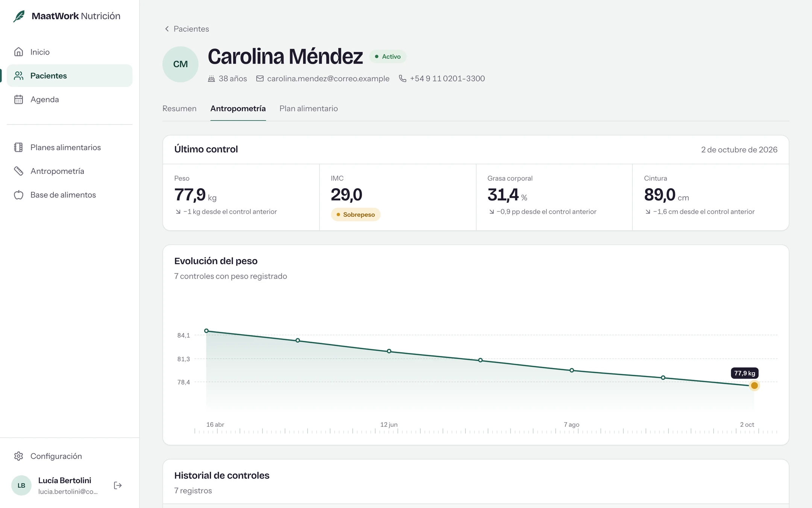Viewport: 812px width, 508px height.
Task: Click the Lucía Bertolini user name
Action: pos(65,481)
